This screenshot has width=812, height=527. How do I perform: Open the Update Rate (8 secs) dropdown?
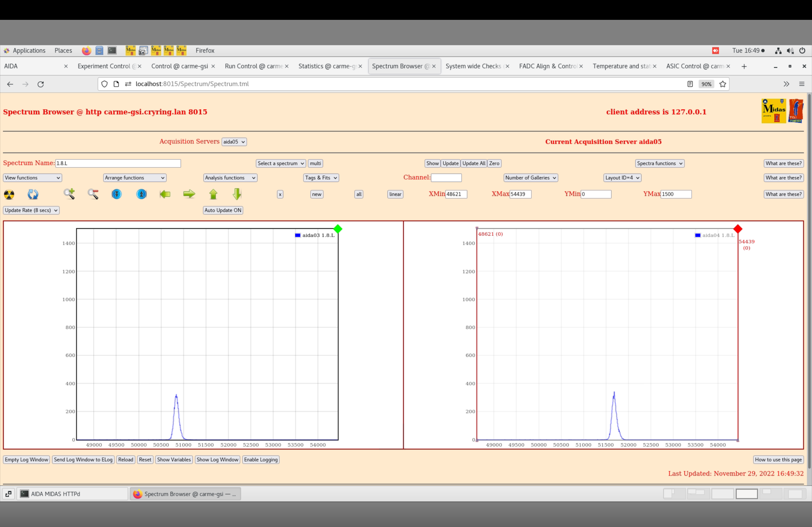[31, 210]
